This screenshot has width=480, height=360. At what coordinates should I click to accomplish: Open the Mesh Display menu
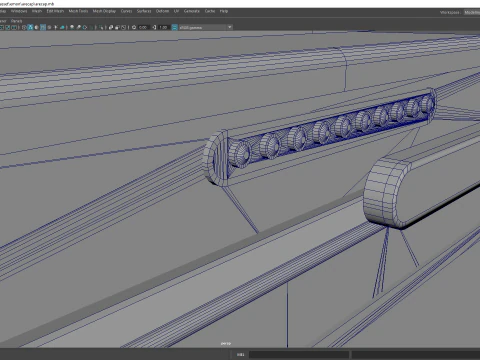point(104,11)
